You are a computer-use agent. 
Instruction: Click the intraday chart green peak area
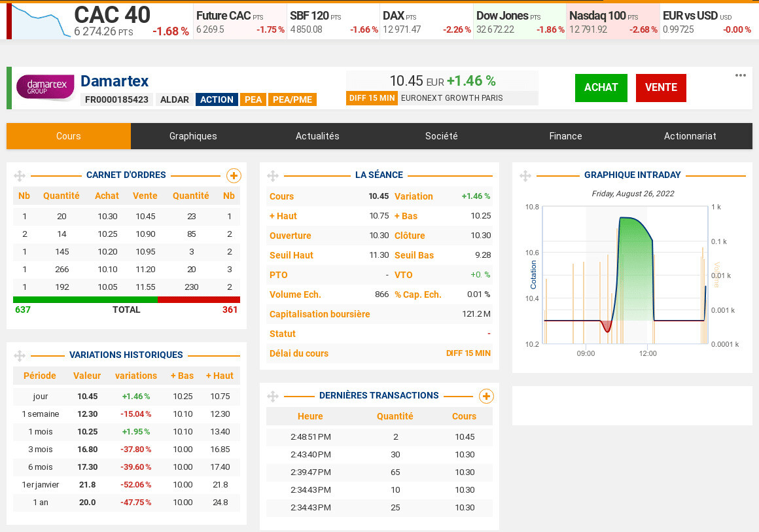pos(635,269)
